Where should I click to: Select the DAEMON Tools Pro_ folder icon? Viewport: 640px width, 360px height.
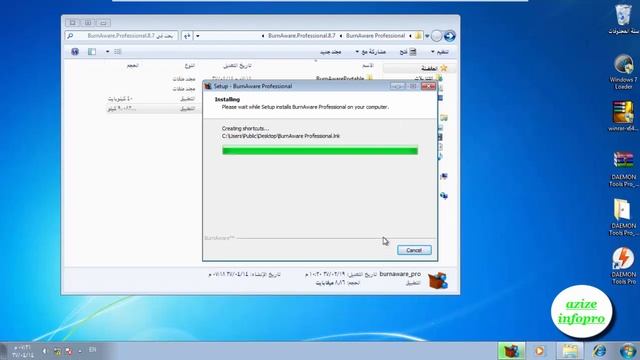pos(623,218)
